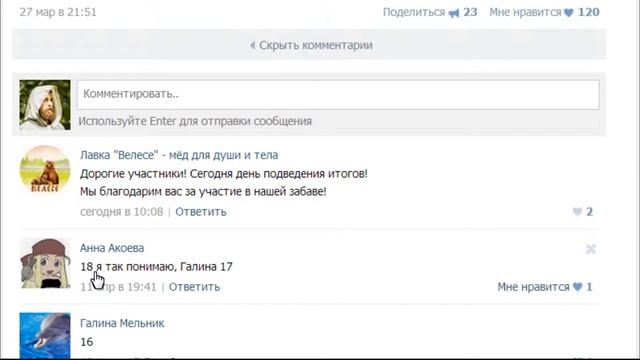The image size is (640, 360).
Task: Open Галина Мельник profile link
Action: tap(122, 323)
